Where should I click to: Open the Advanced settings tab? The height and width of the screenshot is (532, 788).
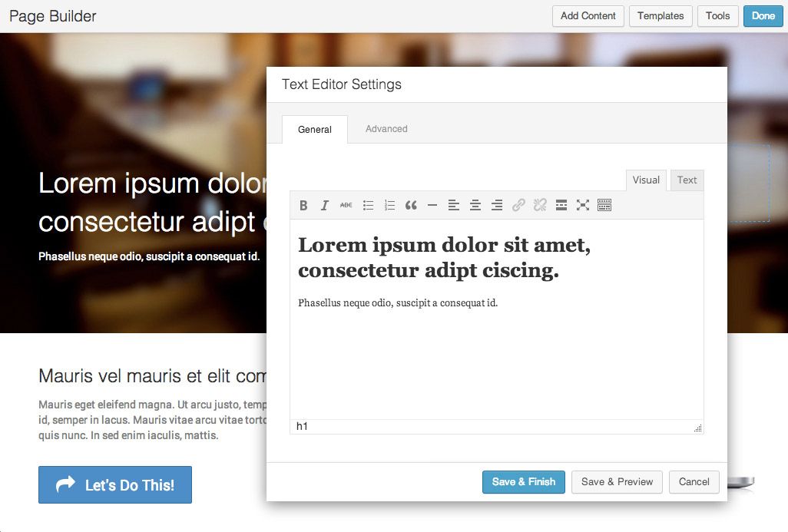coord(386,129)
